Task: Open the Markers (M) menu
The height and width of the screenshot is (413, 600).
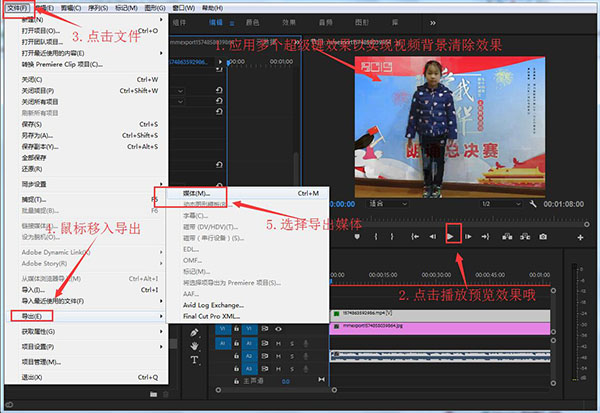Action: 126,8
